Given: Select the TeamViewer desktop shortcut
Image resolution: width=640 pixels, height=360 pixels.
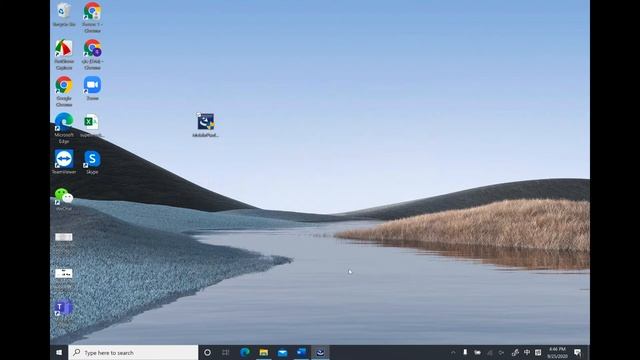Looking at the screenshot, I should (x=64, y=162).
